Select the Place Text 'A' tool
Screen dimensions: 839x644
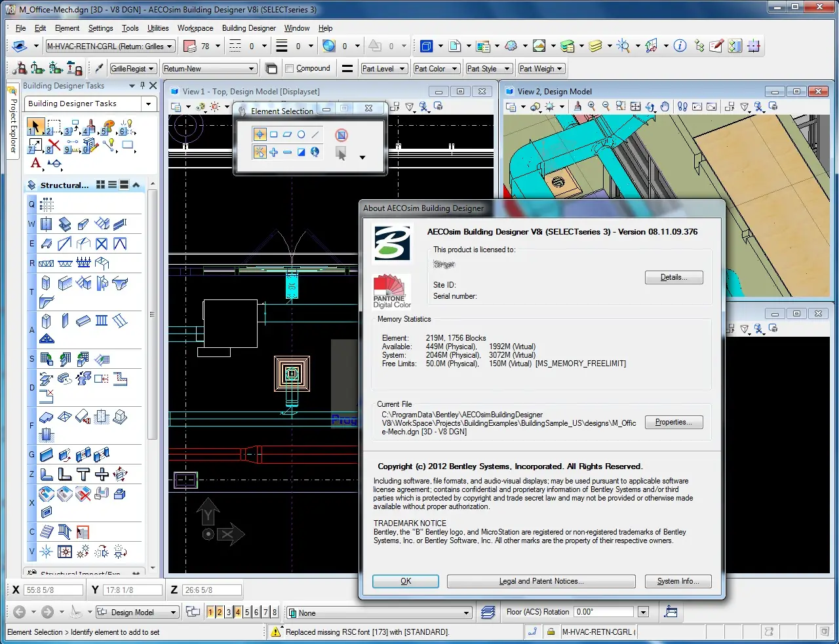point(35,162)
